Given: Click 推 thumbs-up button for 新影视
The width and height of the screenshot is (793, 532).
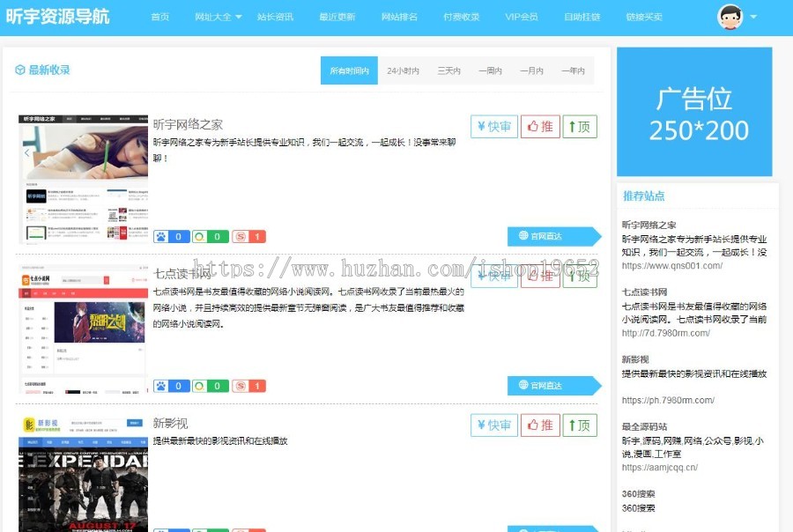Looking at the screenshot, I should pos(540,425).
